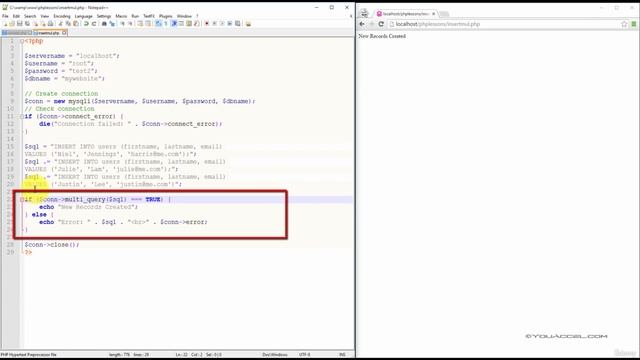Click the browser Reload button
Image resolution: width=640 pixels, height=360 pixels.
point(381,24)
